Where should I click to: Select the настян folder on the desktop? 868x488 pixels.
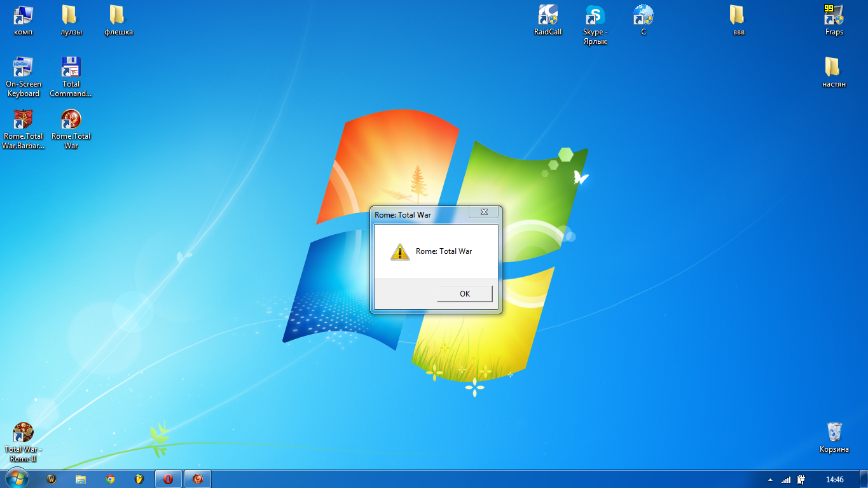[834, 72]
